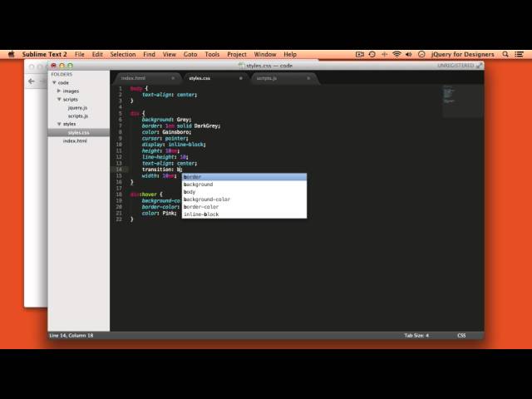This screenshot has width=532, height=399.
Task: Open jquery.js in the sidebar
Action: pos(77,107)
